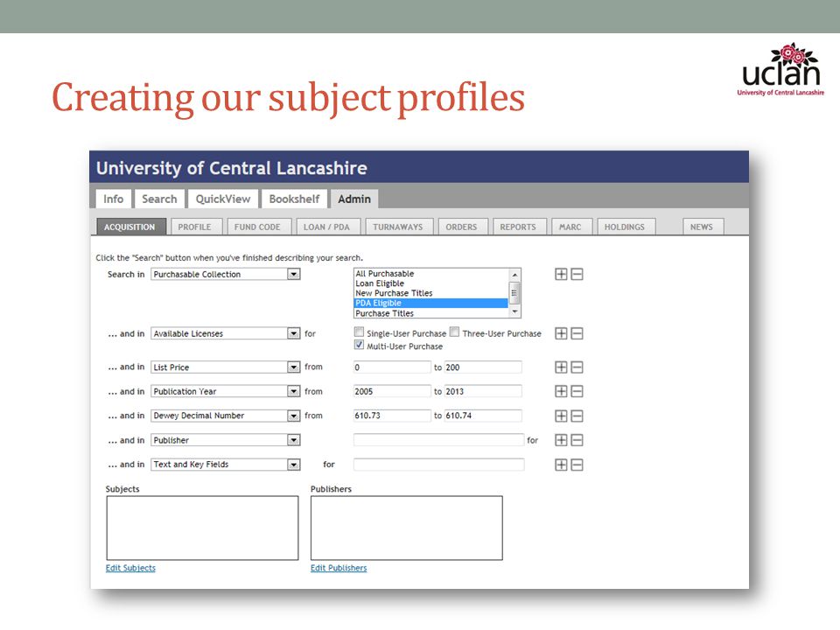Image resolution: width=840 pixels, height=630 pixels.
Task: Select Purchase Titles in the list
Action: [431, 313]
